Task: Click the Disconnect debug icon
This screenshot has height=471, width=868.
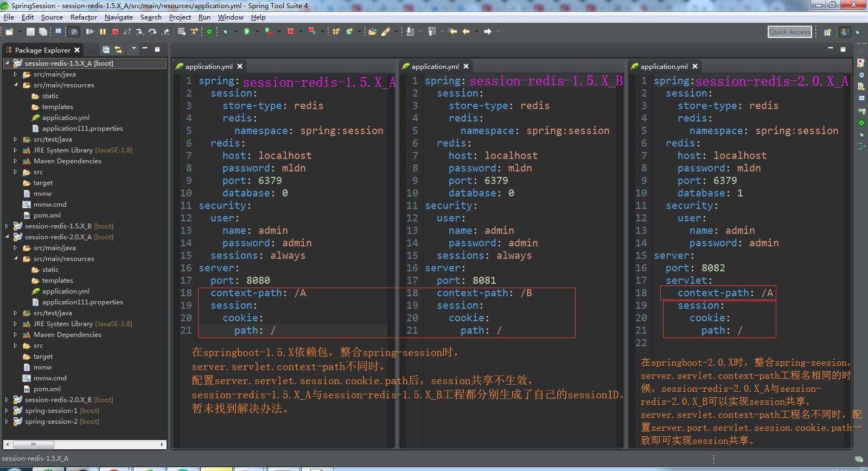Action: pos(127,31)
